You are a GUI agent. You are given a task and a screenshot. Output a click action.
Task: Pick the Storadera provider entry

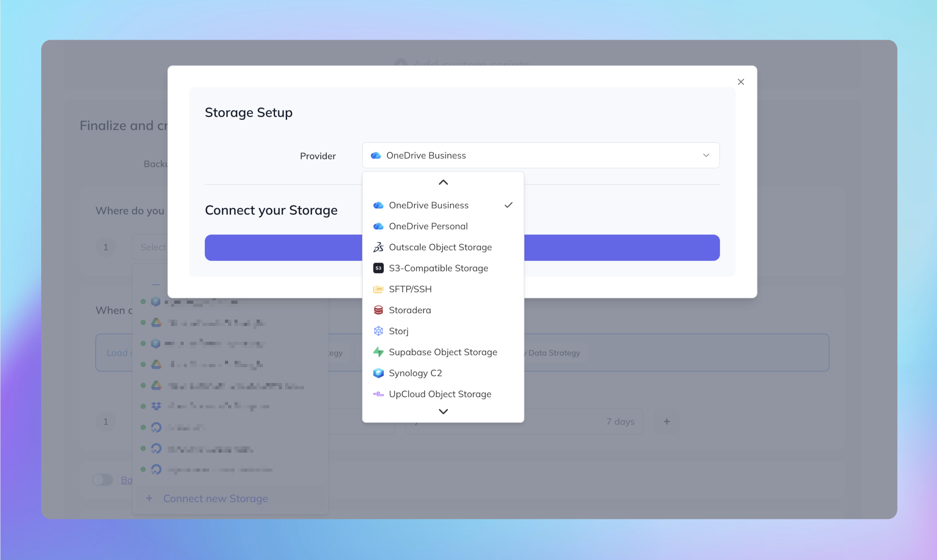coord(410,310)
